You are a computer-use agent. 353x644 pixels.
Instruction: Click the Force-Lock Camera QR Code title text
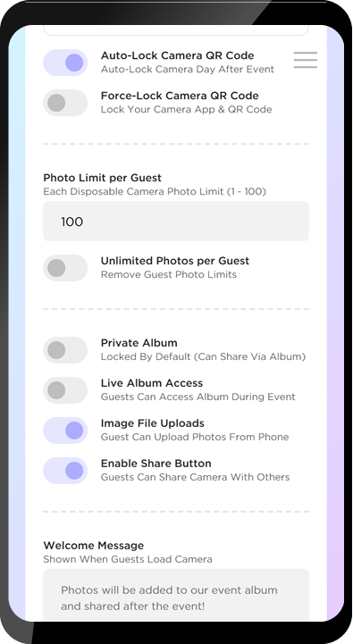pos(180,96)
